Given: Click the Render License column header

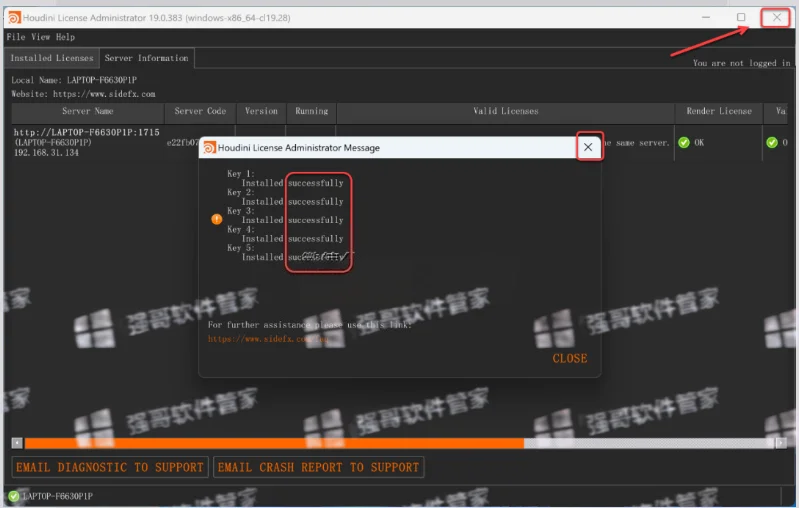Looking at the screenshot, I should [718, 111].
